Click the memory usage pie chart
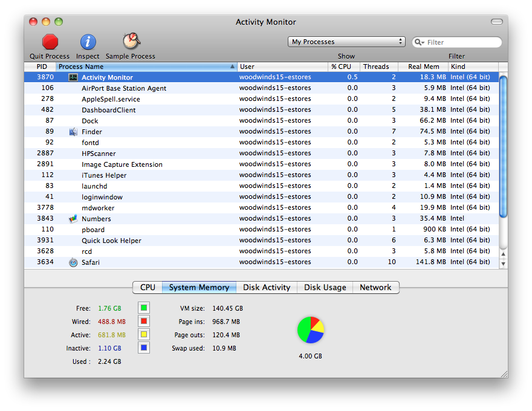532x411 pixels. (310, 329)
